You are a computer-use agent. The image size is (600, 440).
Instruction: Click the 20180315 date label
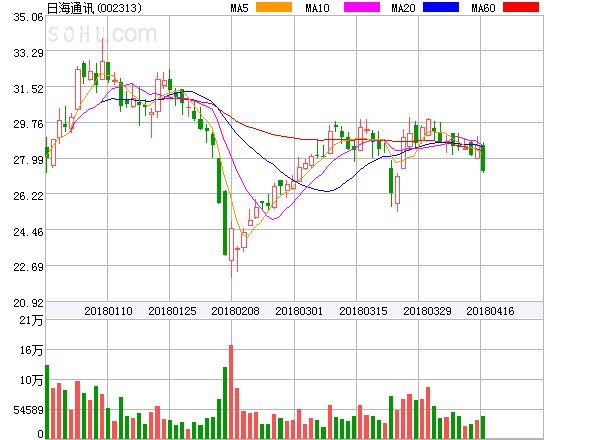(364, 311)
